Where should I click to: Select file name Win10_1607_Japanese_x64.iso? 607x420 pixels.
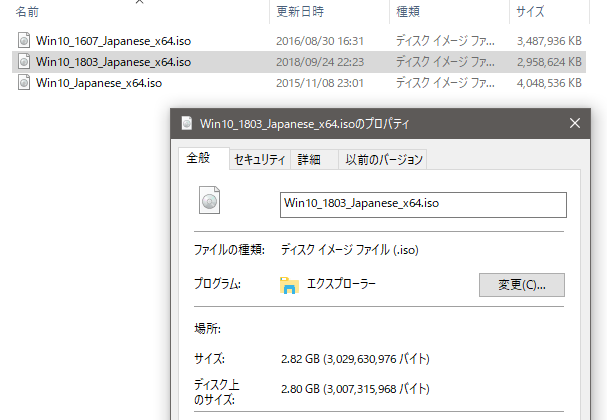click(x=113, y=41)
